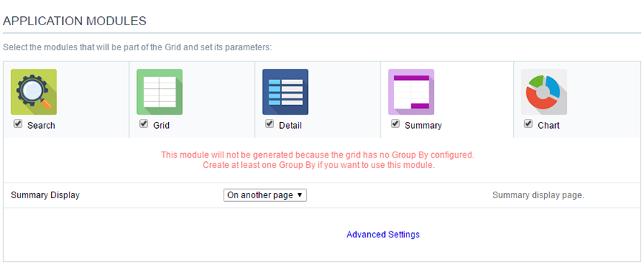Select the Summary tab label
The height and width of the screenshot is (267, 644).
(423, 126)
